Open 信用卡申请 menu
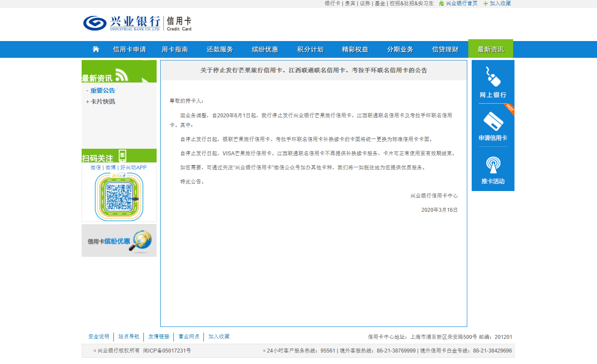 coord(129,49)
